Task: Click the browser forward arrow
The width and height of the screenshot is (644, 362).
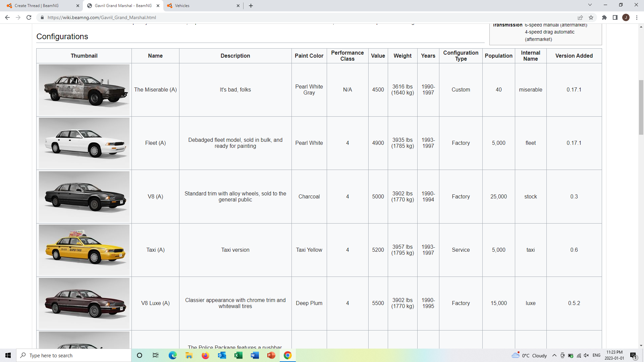Action: coord(18,17)
